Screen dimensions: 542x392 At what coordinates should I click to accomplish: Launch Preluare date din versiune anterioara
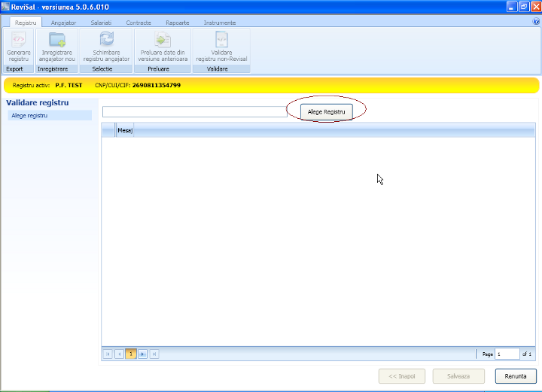tap(163, 47)
